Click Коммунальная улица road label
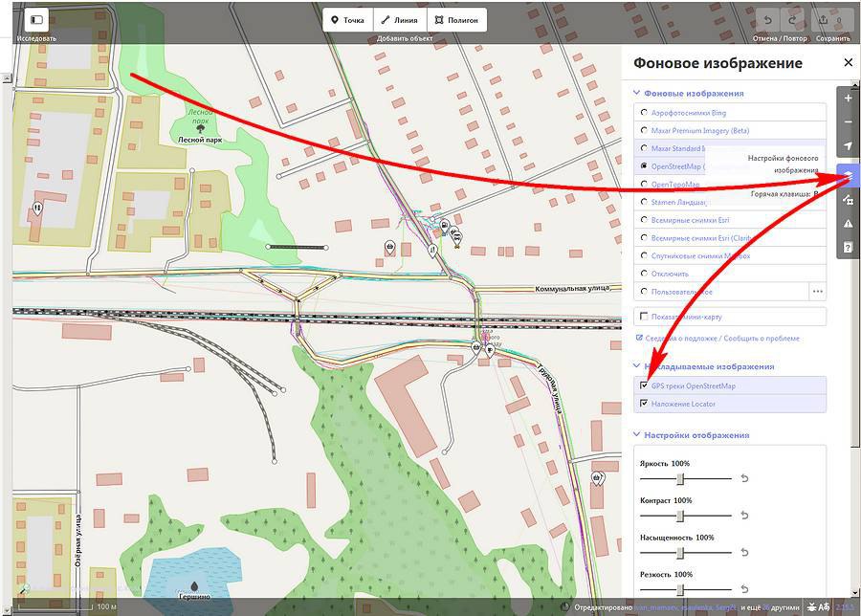Image resolution: width=861 pixels, height=616 pixels. point(572,288)
